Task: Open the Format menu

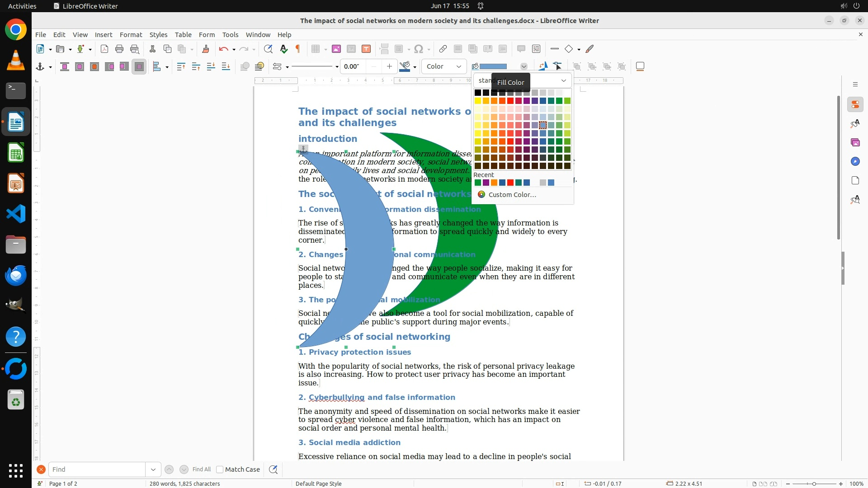Action: (x=131, y=34)
